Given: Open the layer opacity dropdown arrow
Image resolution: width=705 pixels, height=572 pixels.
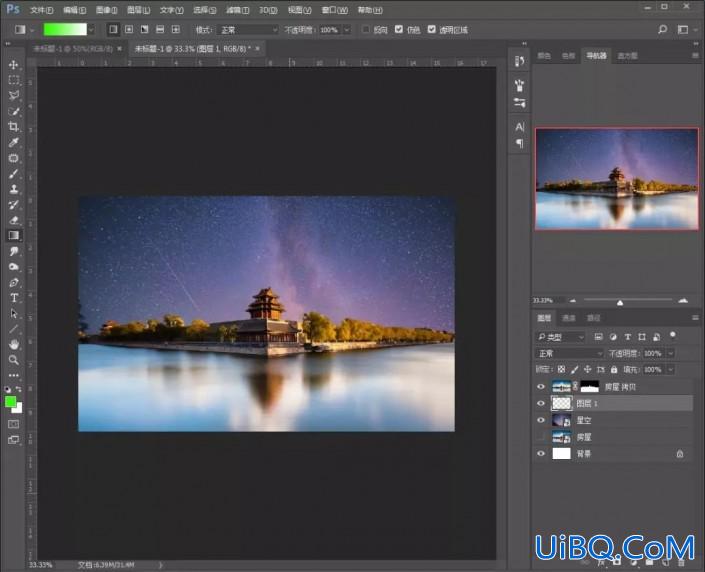Looking at the screenshot, I should (x=671, y=353).
